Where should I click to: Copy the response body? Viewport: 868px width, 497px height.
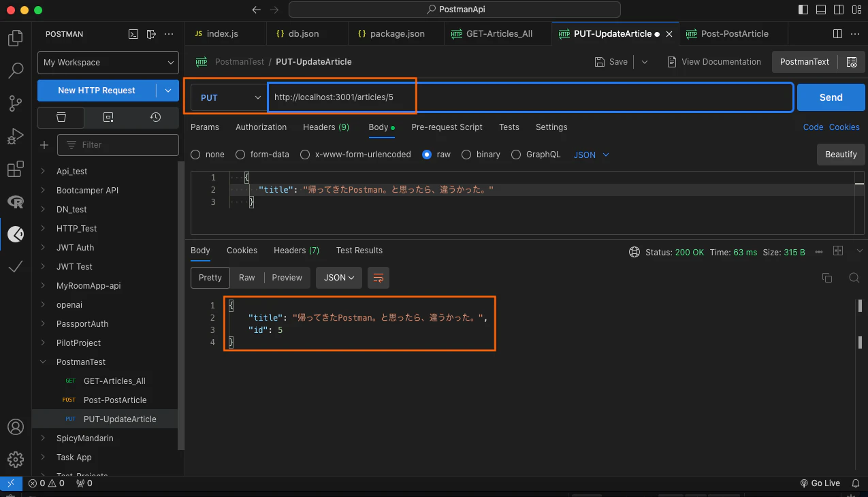(827, 278)
